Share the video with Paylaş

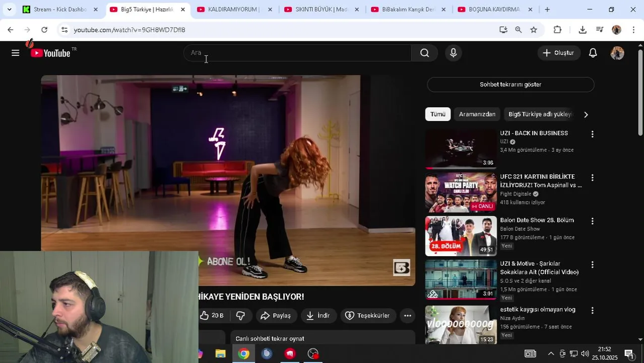276,316
